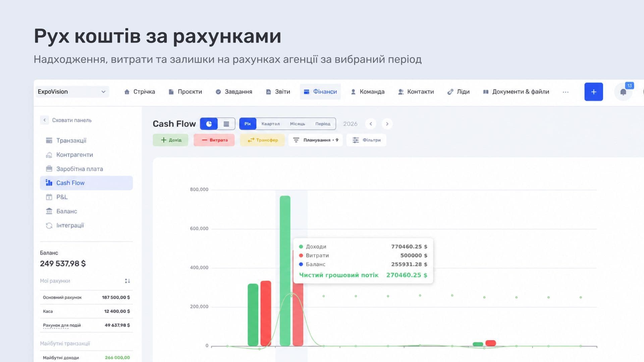Go to previous year arrow
The width and height of the screenshot is (644, 362).
pos(371,124)
